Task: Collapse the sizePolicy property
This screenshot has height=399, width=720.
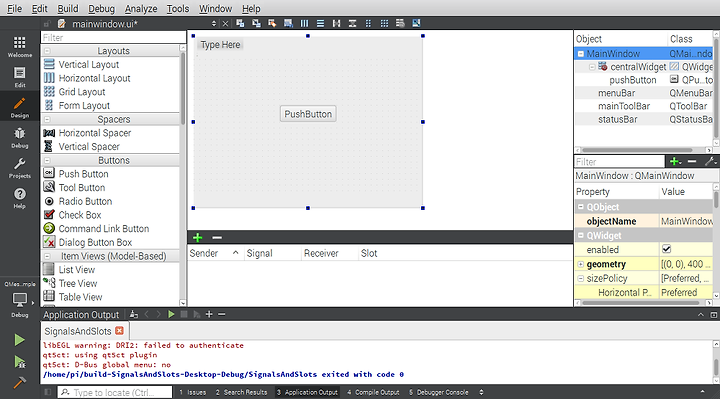Action: click(x=580, y=278)
